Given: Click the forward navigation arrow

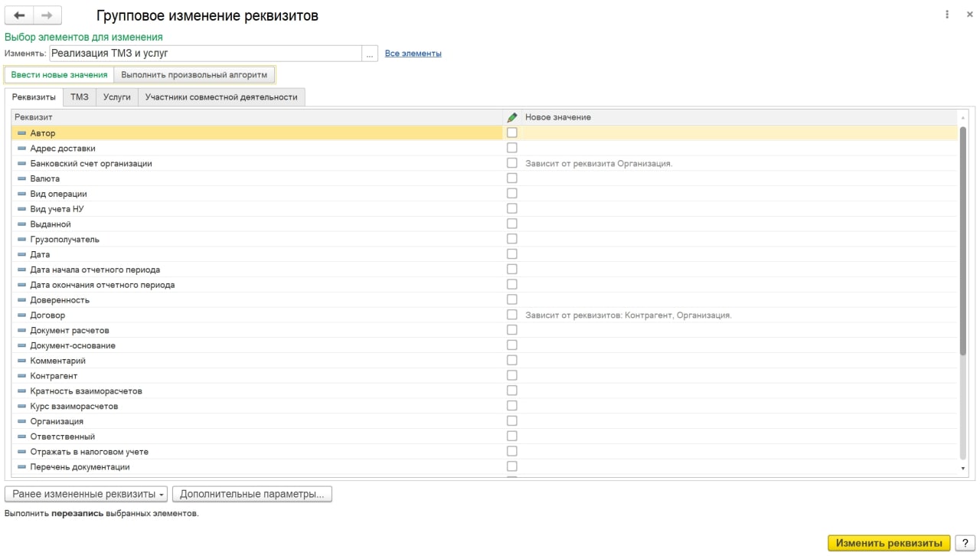Looking at the screenshot, I should pyautogui.click(x=47, y=15).
